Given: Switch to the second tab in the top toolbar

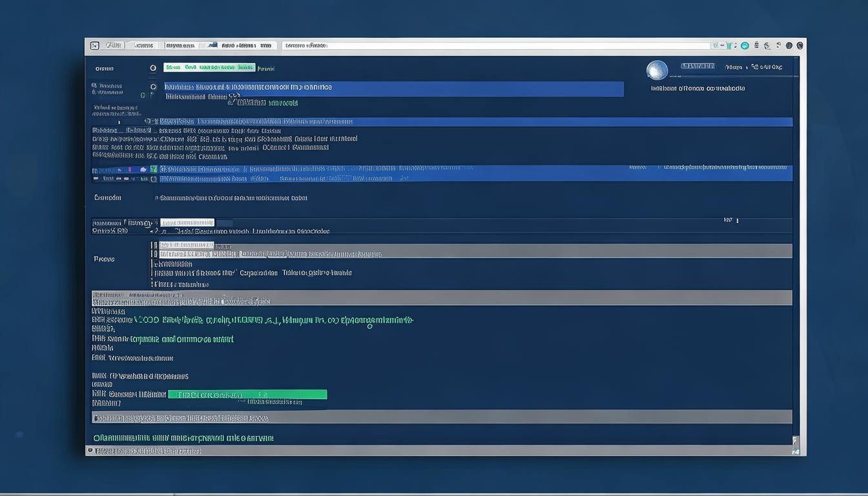Looking at the screenshot, I should tap(143, 46).
